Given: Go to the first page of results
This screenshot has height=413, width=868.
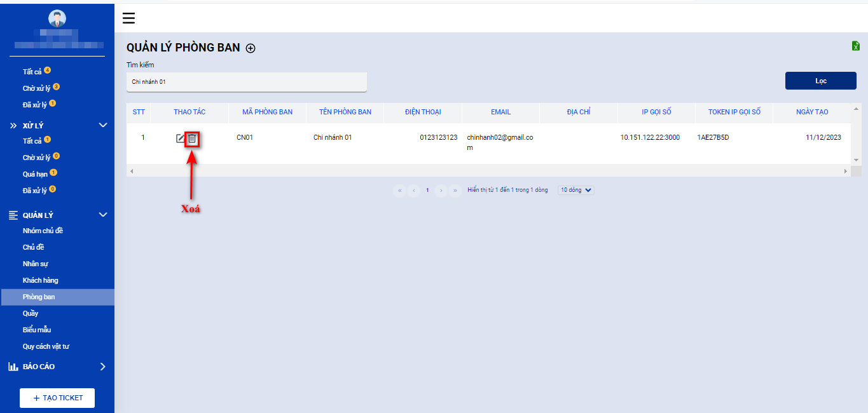Looking at the screenshot, I should 400,190.
